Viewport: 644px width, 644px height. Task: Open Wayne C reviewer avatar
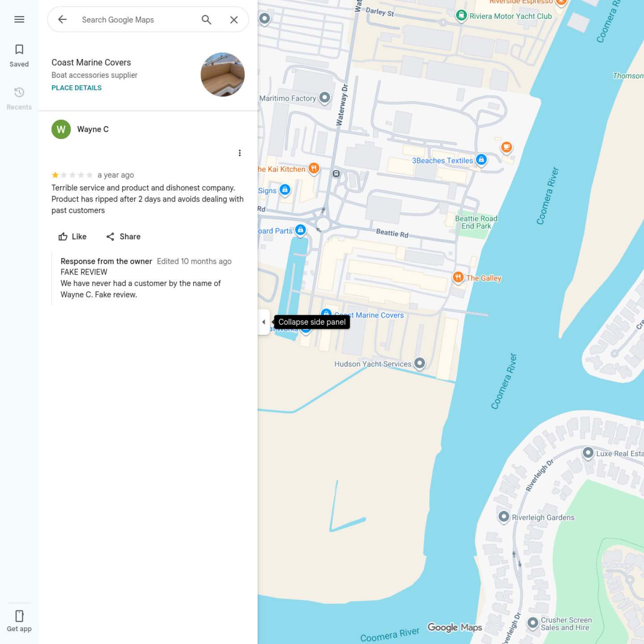(x=61, y=129)
